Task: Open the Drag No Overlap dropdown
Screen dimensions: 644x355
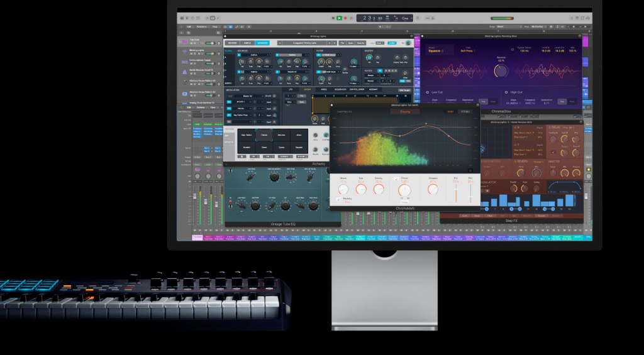Action: 539,26
